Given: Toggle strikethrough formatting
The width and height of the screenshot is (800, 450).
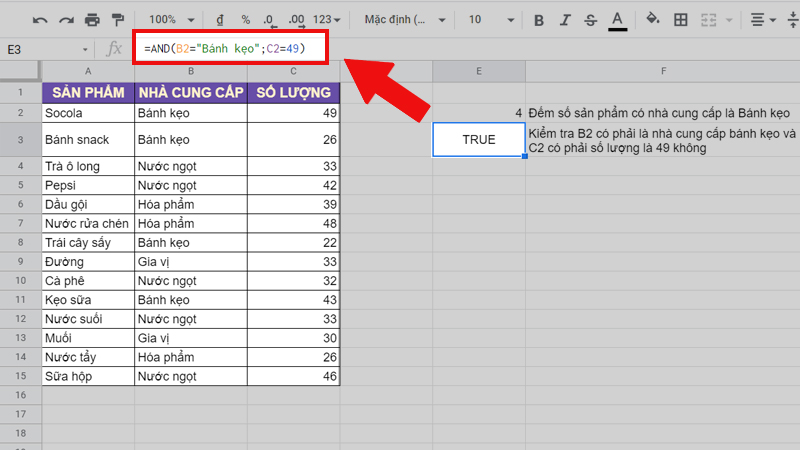Looking at the screenshot, I should [x=591, y=20].
